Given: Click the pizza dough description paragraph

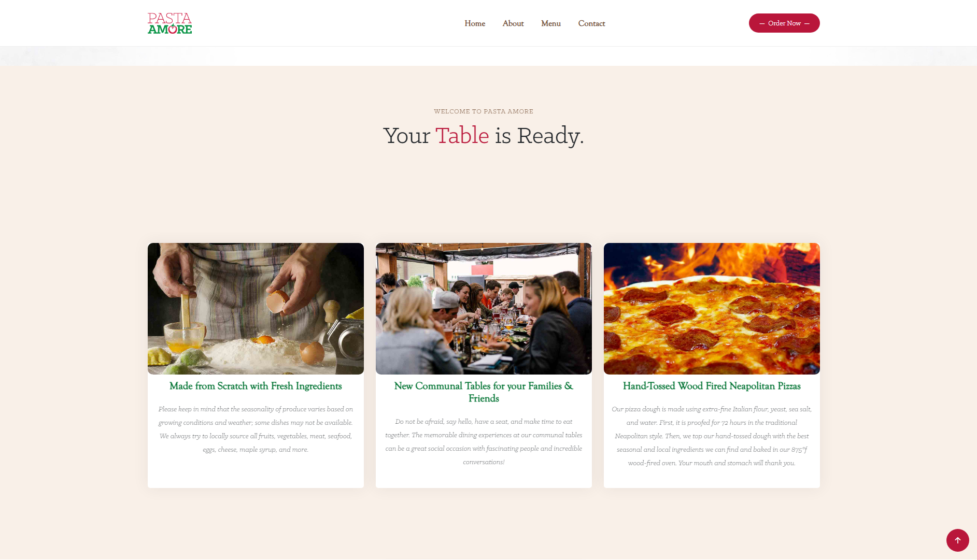Looking at the screenshot, I should tap(712, 436).
